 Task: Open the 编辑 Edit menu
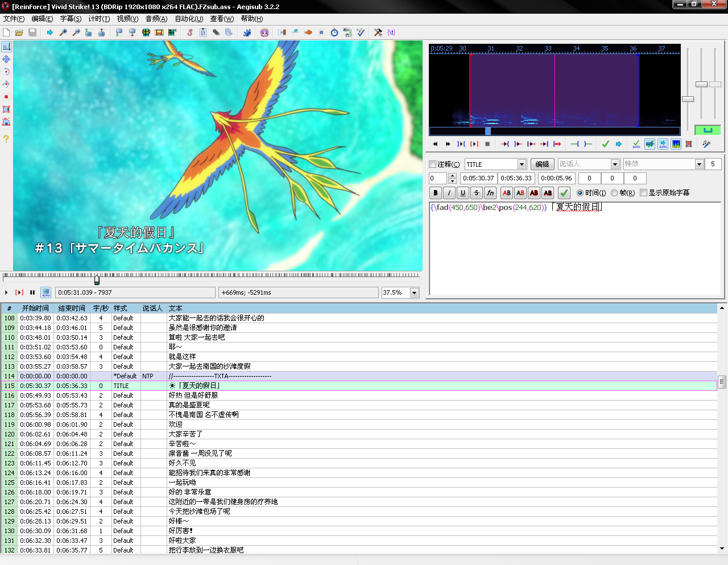click(x=42, y=19)
